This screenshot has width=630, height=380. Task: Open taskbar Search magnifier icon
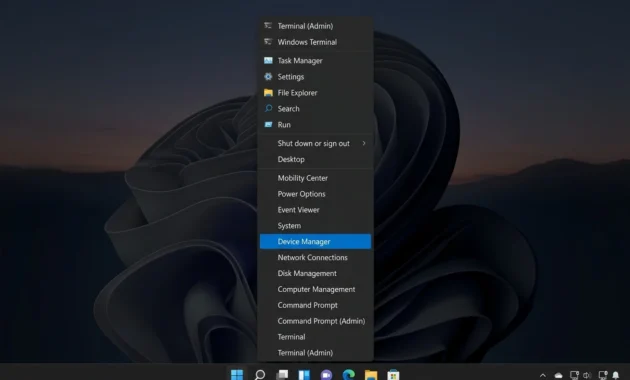(260, 374)
